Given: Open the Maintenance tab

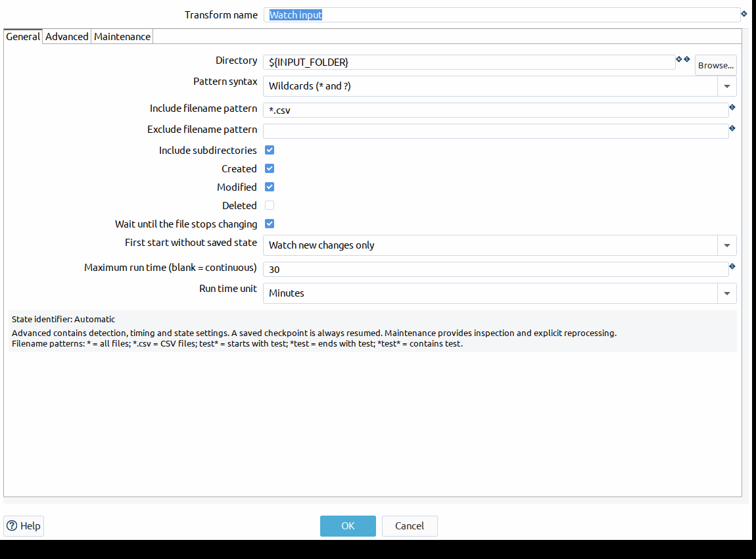Looking at the screenshot, I should pyautogui.click(x=122, y=37).
